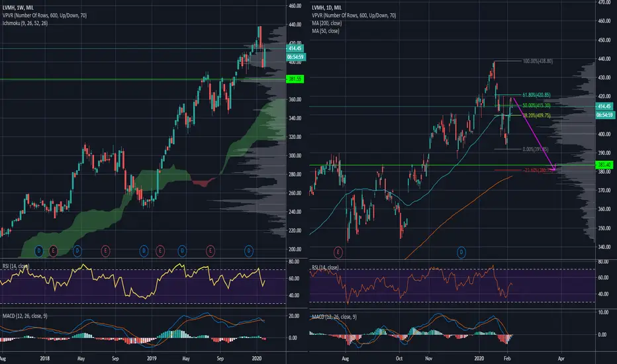This screenshot has height=364, width=617.
Task: Click 2020 on weekly time axis
Action: 257,359
